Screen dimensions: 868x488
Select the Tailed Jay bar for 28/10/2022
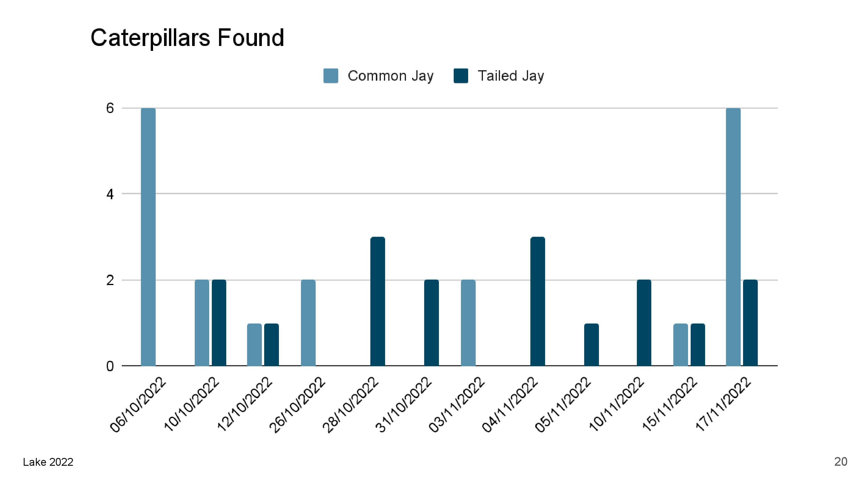click(x=377, y=302)
